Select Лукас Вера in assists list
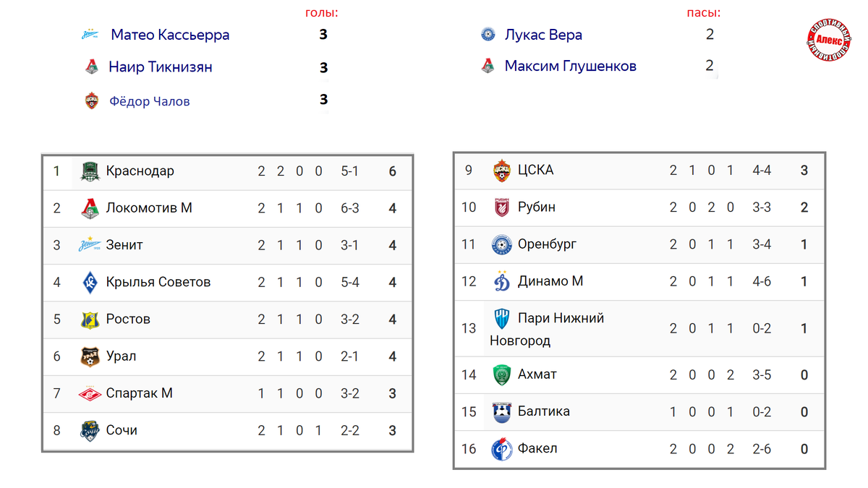 (543, 35)
